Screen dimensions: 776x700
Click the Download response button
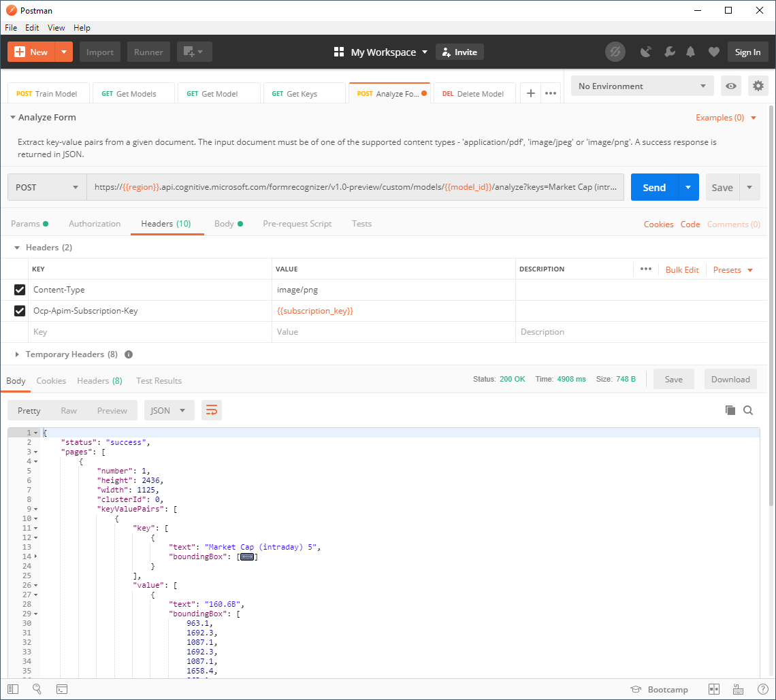tap(730, 380)
